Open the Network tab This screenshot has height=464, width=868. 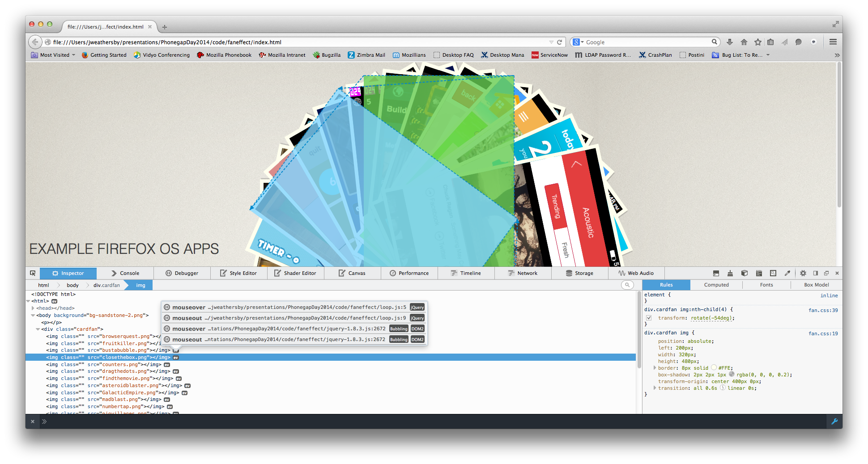(x=523, y=273)
